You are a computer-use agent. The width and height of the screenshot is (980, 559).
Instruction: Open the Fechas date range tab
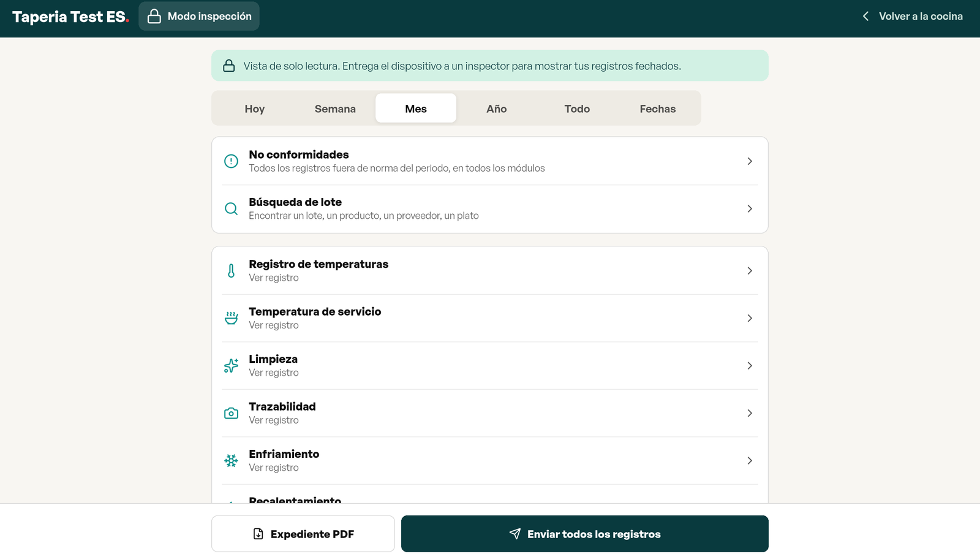[x=658, y=108]
